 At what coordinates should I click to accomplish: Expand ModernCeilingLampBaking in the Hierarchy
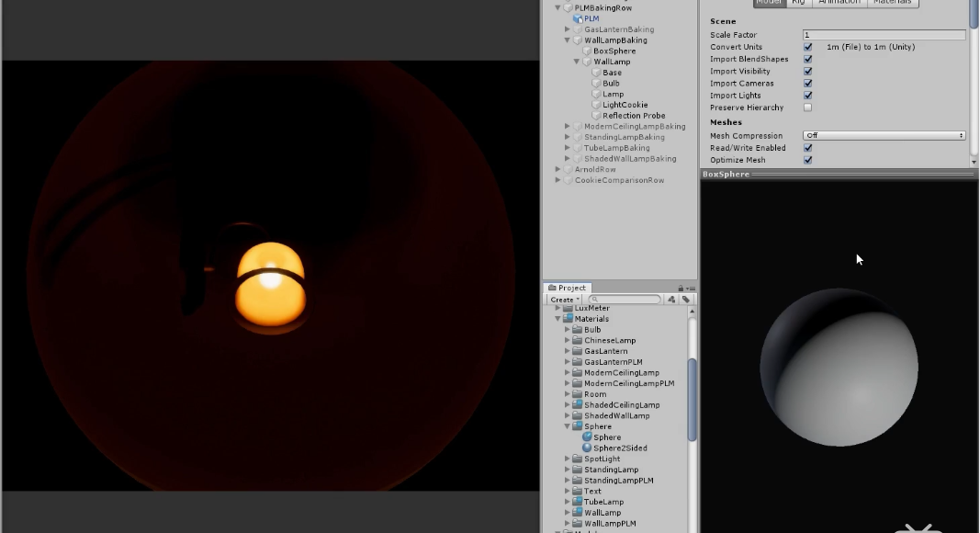[568, 126]
